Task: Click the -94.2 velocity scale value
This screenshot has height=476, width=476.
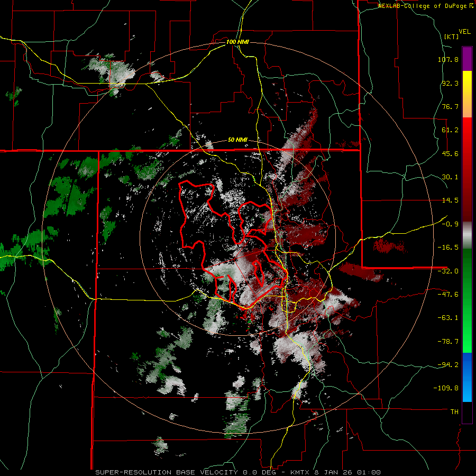Action: pos(448,364)
